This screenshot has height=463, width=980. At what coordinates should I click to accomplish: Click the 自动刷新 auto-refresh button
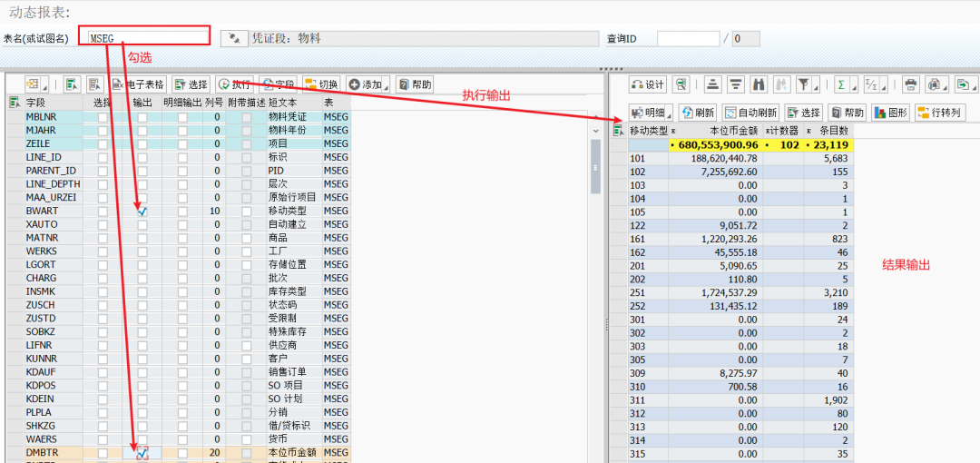pyautogui.click(x=750, y=113)
